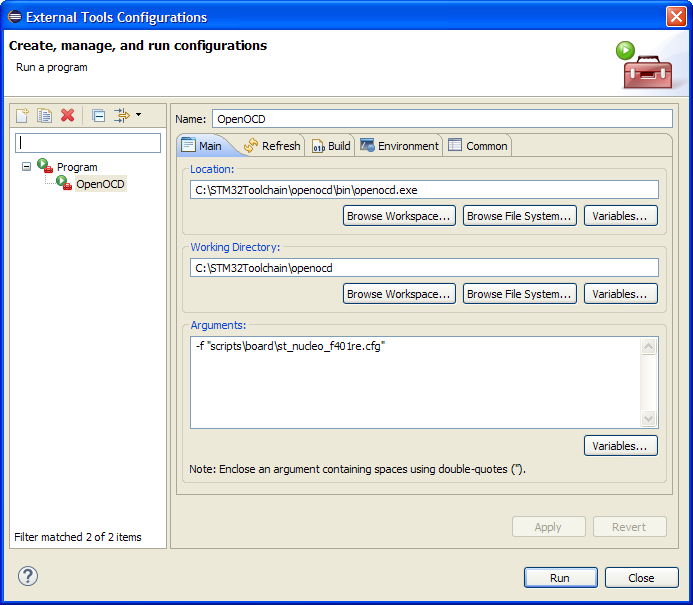Click the Location path field
This screenshot has height=605, width=693.
[x=424, y=190]
